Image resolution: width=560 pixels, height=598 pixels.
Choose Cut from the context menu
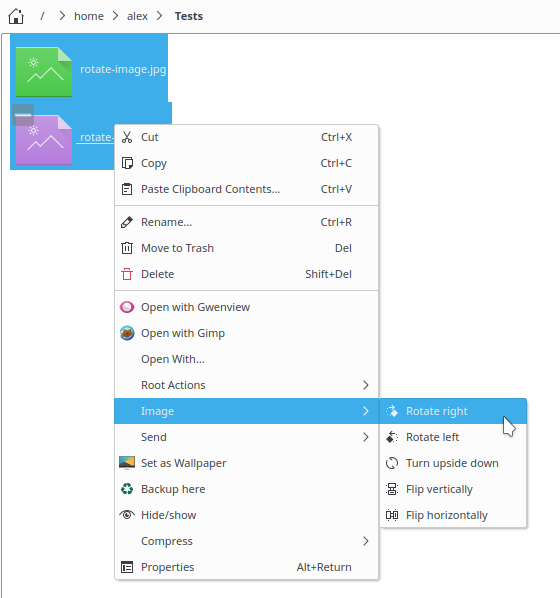(246, 137)
